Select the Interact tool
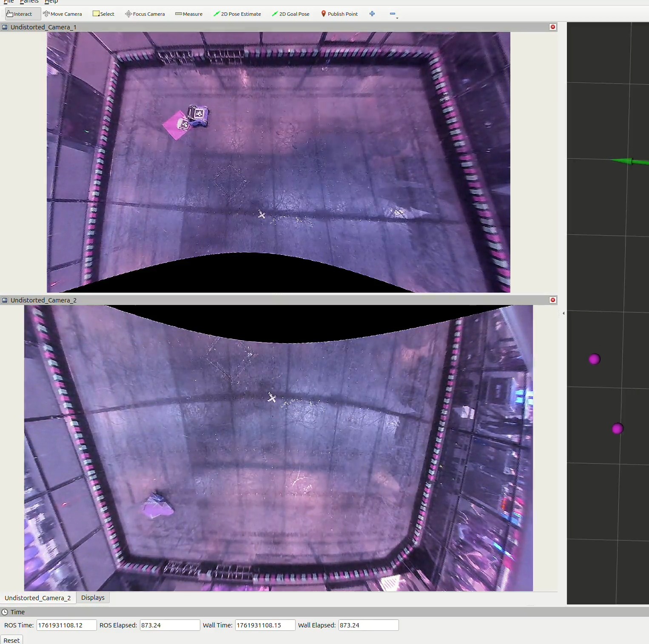Screen dimensions: 649x644 click(x=23, y=14)
